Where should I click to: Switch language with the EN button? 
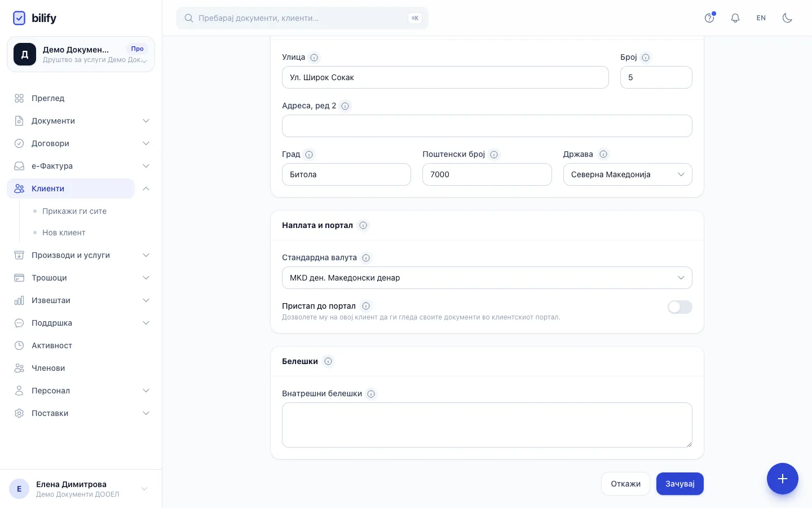tap(761, 18)
